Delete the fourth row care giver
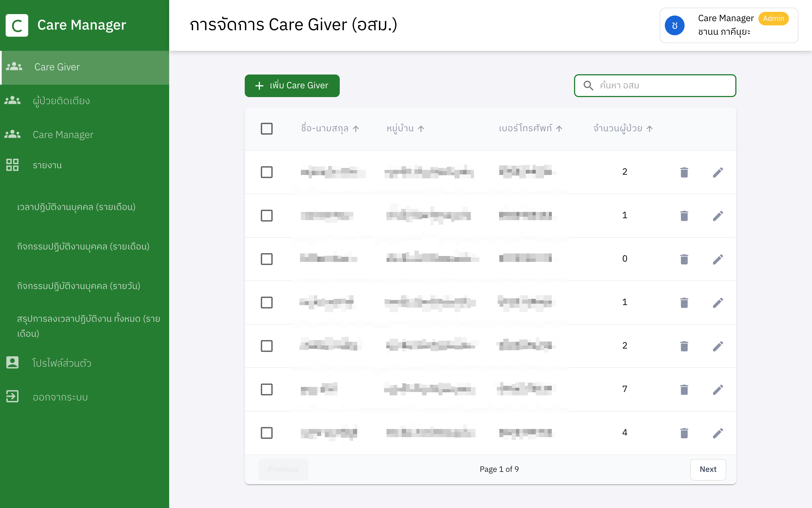The height and width of the screenshot is (508, 812). [x=684, y=302]
